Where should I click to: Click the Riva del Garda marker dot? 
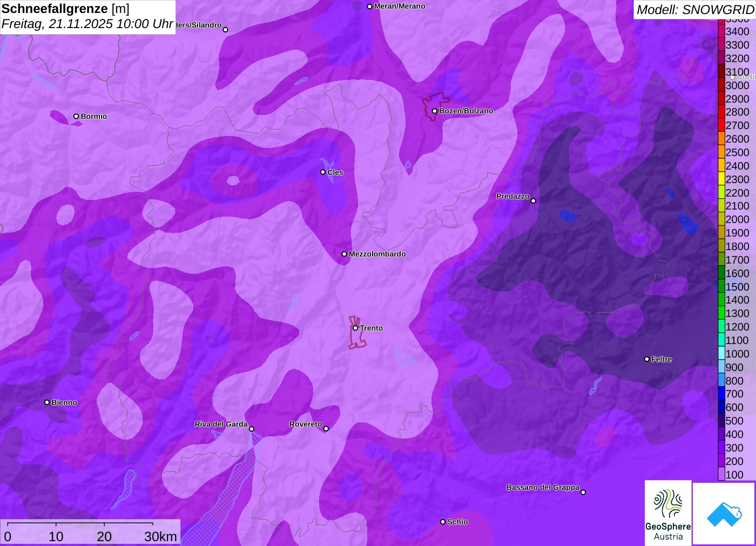tap(252, 429)
